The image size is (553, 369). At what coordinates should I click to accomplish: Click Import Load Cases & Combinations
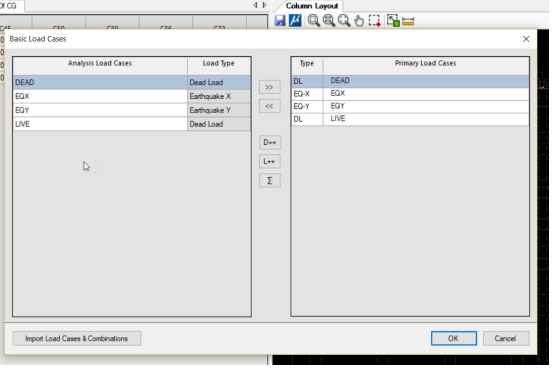point(77,338)
